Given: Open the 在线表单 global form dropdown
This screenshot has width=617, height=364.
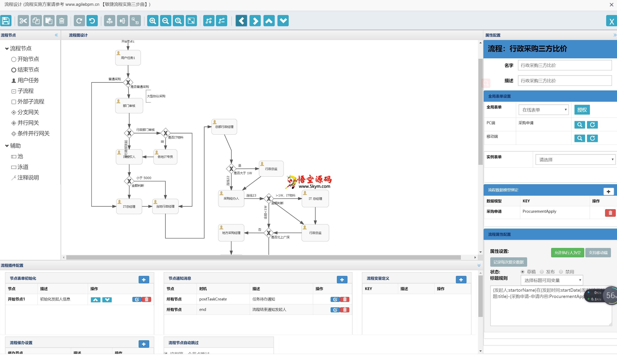Looking at the screenshot, I should tap(544, 110).
